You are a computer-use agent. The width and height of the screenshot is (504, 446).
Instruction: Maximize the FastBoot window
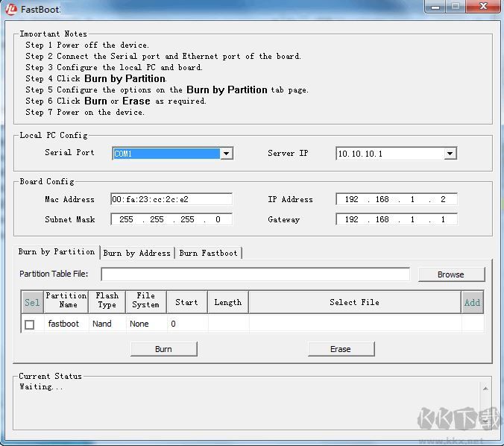tap(456, 6)
